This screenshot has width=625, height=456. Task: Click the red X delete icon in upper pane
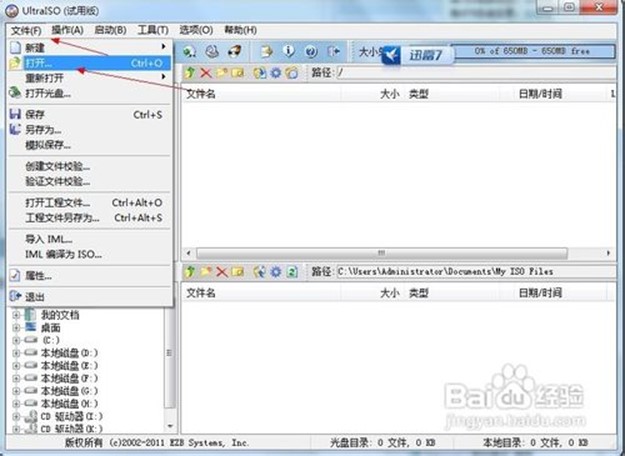tap(206, 73)
